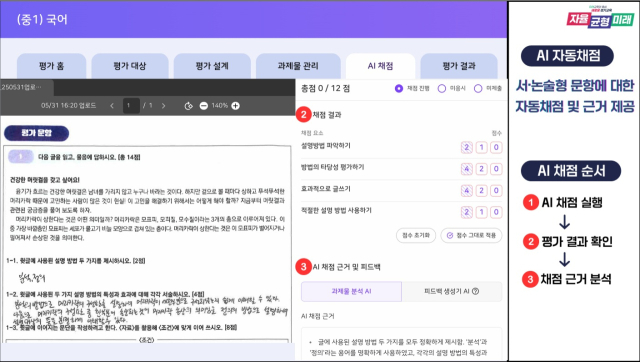
Task: Click the 방법의 타당성 평가하기 criterion label
Action: click(333, 167)
